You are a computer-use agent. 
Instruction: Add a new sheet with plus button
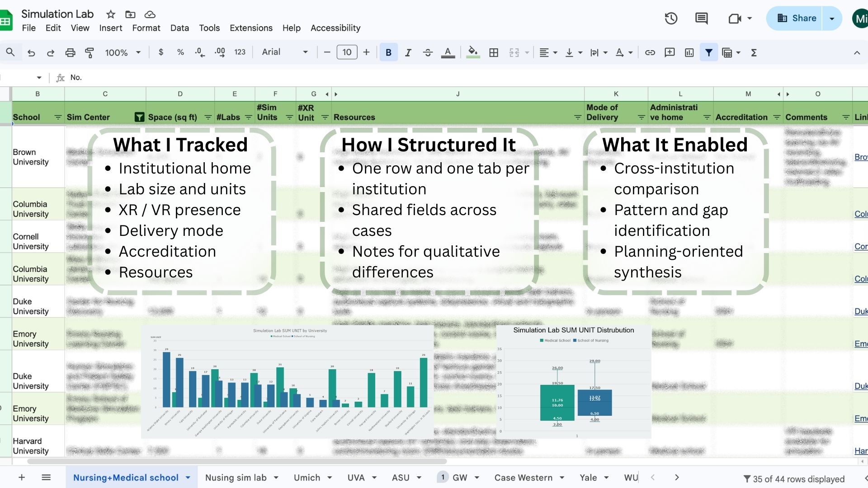tap(21, 478)
